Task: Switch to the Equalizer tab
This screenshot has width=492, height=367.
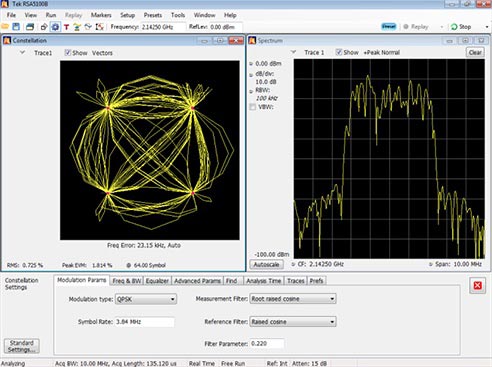Action: click(157, 281)
